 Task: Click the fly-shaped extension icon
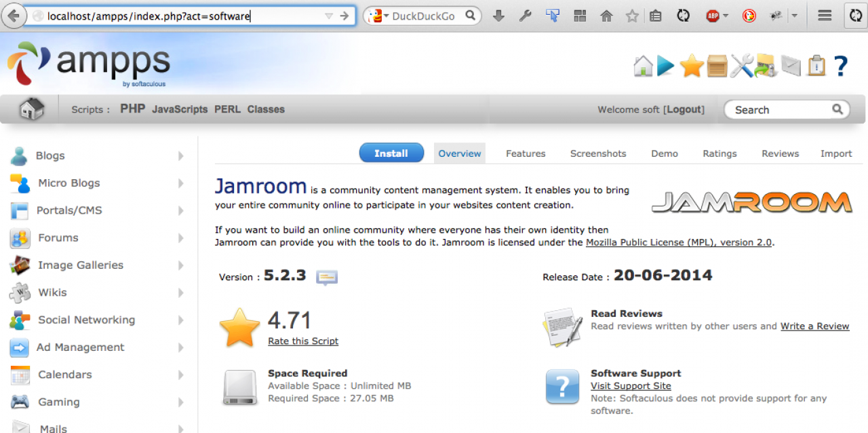point(778,16)
